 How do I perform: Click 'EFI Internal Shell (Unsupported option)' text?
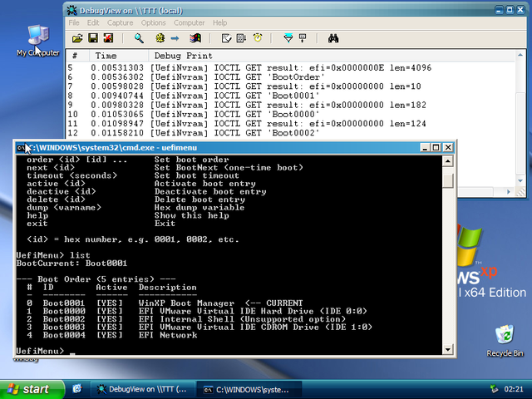(x=242, y=319)
